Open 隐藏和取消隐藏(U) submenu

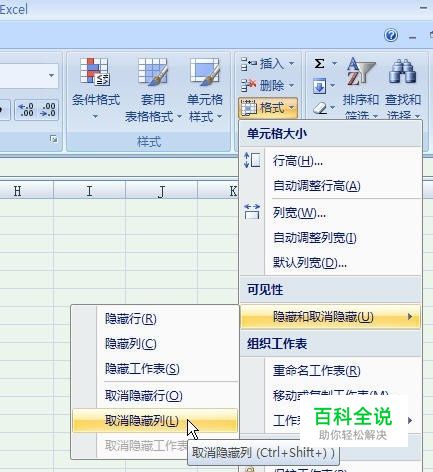point(330,316)
